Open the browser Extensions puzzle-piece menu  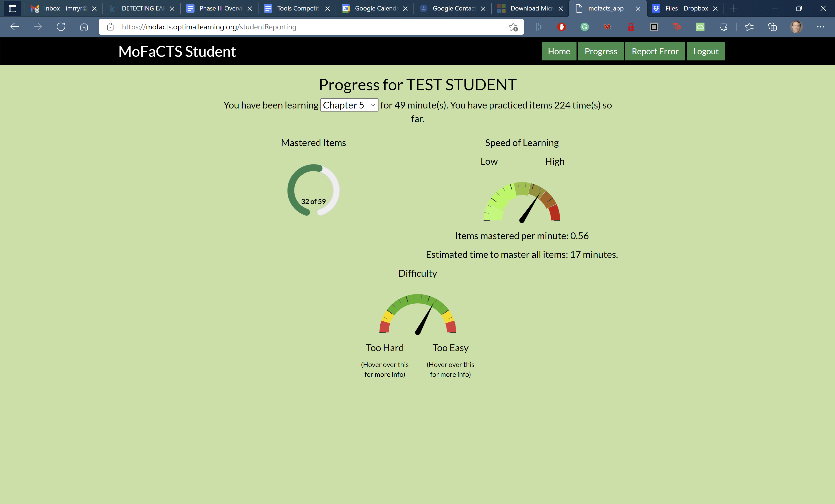[x=724, y=27]
